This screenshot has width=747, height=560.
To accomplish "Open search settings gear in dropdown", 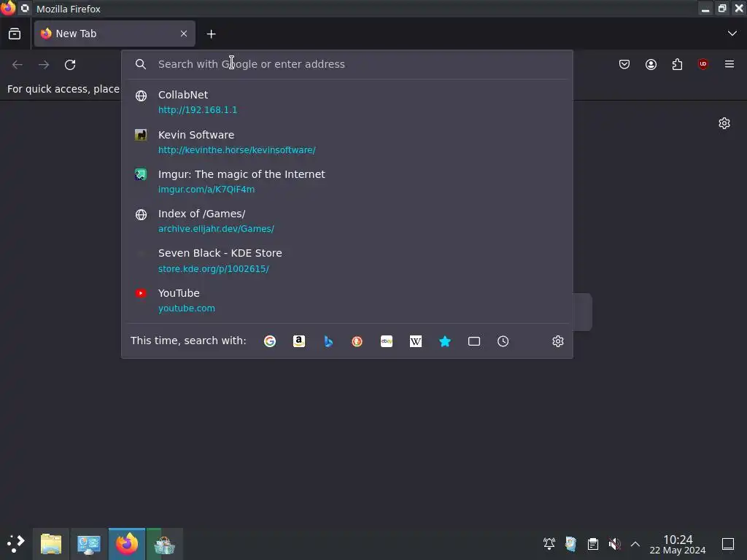I will (558, 341).
